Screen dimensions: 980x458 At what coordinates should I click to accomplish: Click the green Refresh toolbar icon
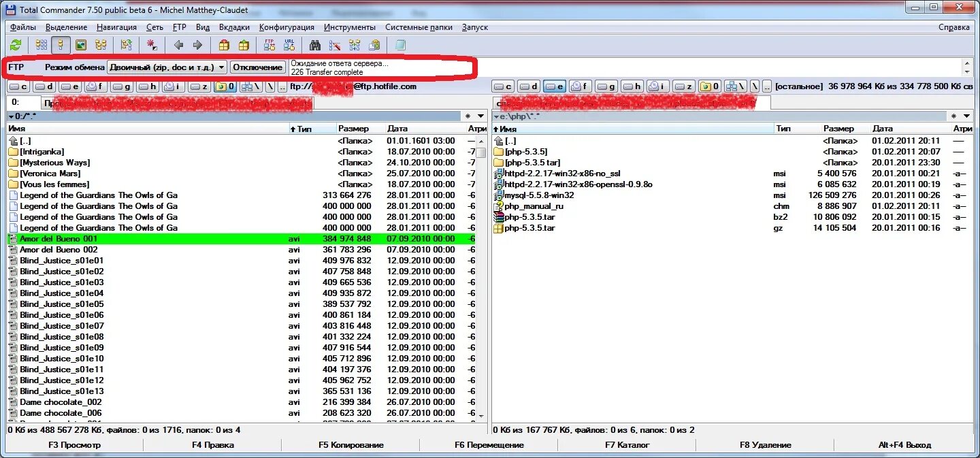(16, 45)
